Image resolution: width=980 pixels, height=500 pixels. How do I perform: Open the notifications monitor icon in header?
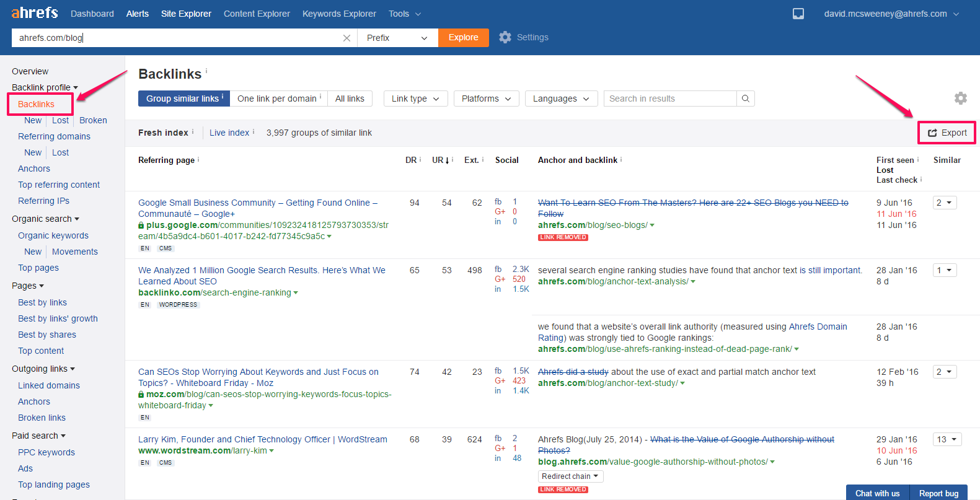coord(798,14)
